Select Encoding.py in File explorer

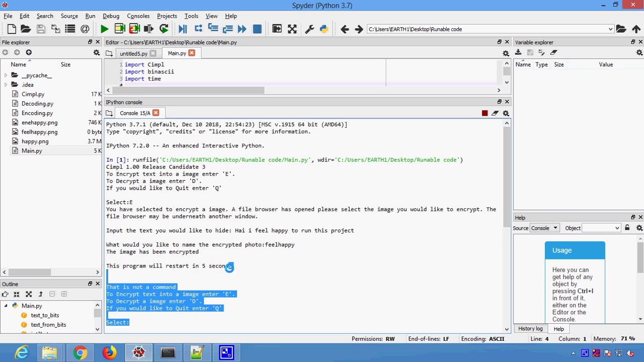tap(37, 113)
